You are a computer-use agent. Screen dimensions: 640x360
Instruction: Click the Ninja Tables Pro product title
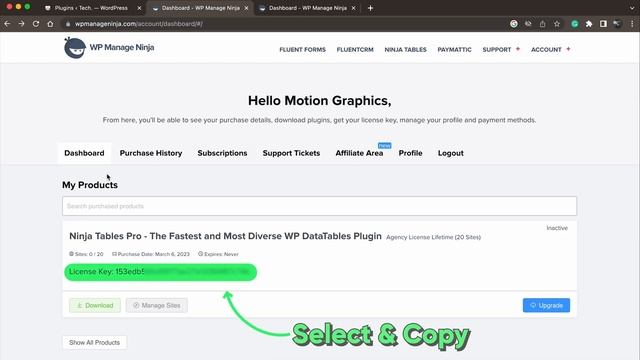pyautogui.click(x=225, y=236)
